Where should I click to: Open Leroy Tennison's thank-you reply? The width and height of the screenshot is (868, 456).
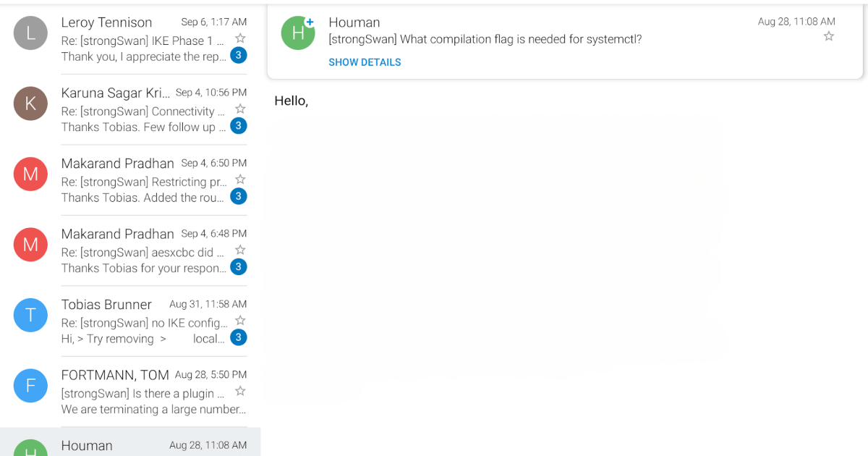137,41
